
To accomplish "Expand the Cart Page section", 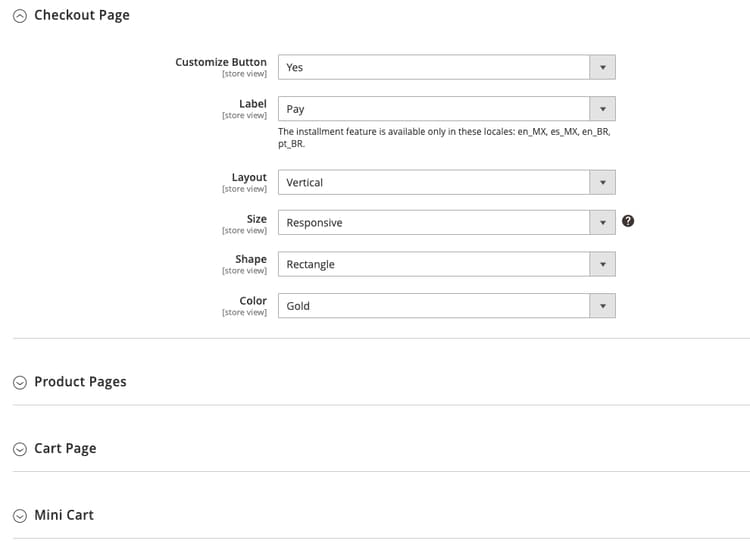I will (x=65, y=448).
